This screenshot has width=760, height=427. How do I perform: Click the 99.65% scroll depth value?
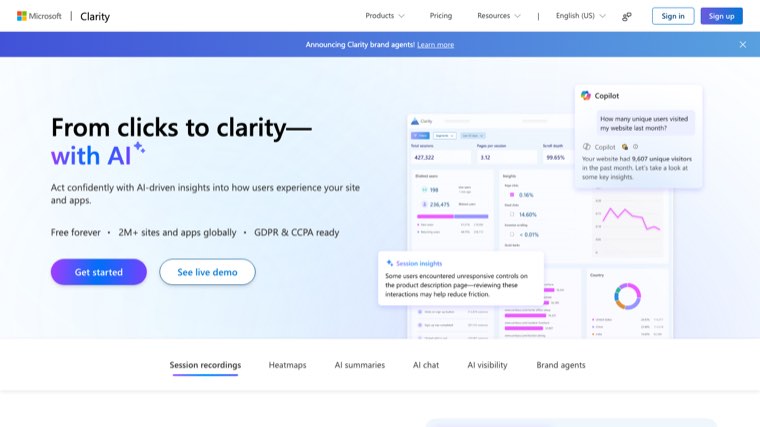pyautogui.click(x=555, y=158)
